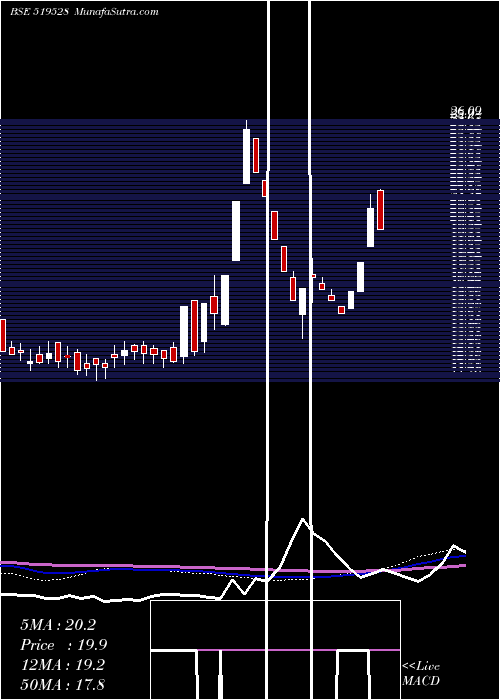Click the <<Live MACD label
The height and width of the screenshot is (700, 500).
click(421, 674)
